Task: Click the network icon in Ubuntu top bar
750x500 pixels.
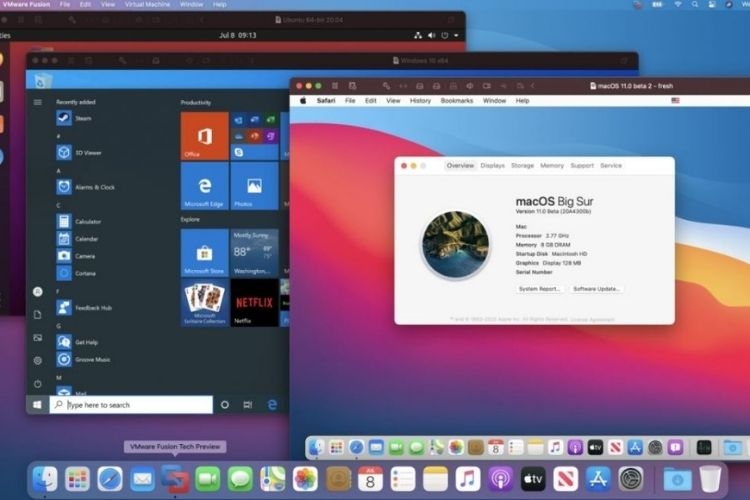Action: point(418,35)
